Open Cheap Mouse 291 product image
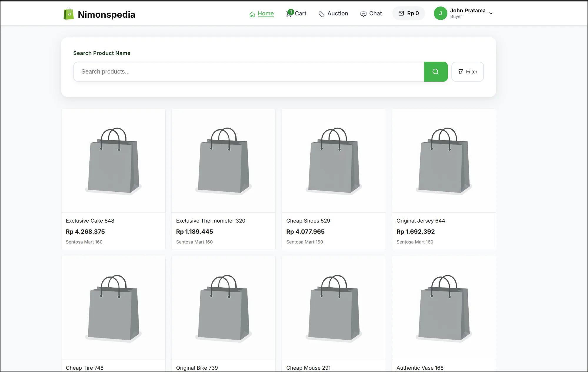Viewport: 588px width, 372px height. pyautogui.click(x=334, y=308)
